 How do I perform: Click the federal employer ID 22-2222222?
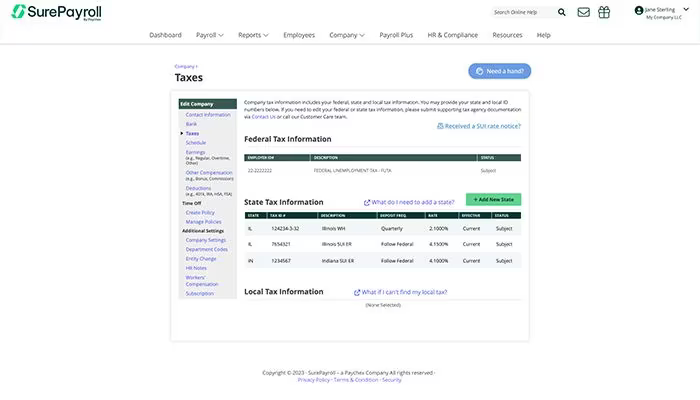(x=260, y=171)
